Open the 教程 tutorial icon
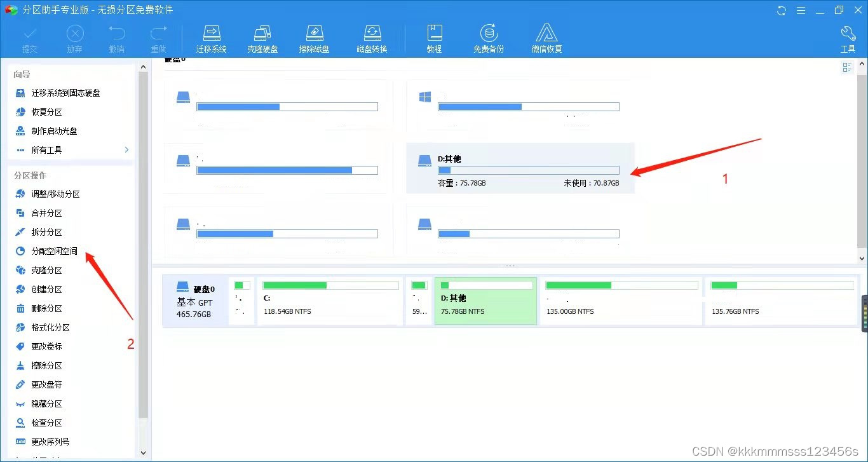The height and width of the screenshot is (462, 868). [434, 39]
